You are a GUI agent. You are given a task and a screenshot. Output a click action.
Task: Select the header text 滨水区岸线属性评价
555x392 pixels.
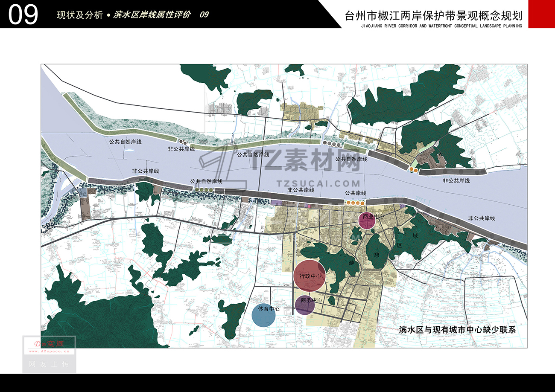152,15
